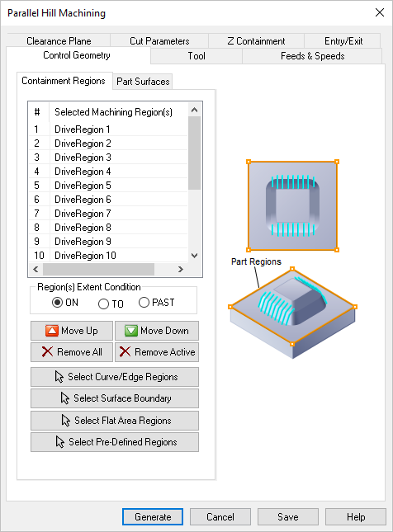Switch to the Part Surfaces sub-tab
This screenshot has height=532, width=393.
[x=143, y=82]
